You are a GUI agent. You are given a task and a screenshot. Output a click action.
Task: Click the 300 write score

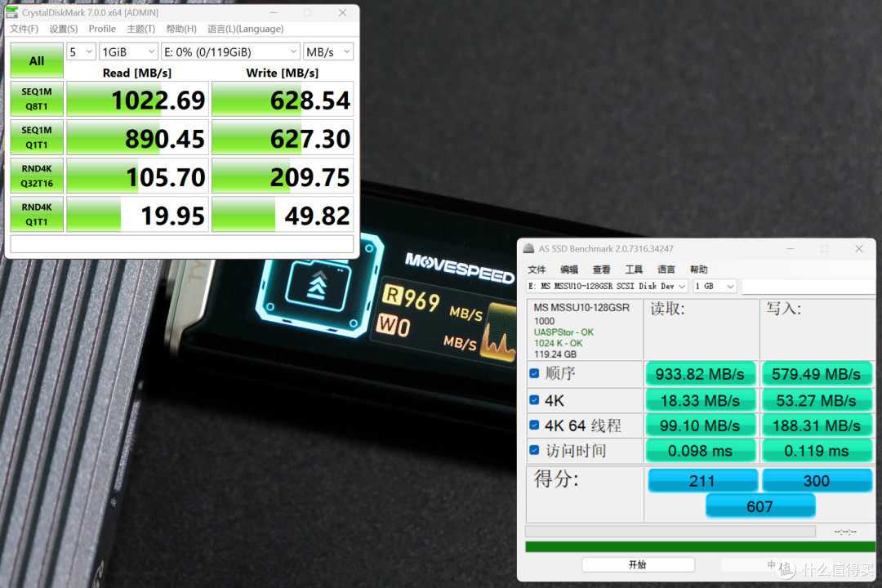tap(817, 481)
